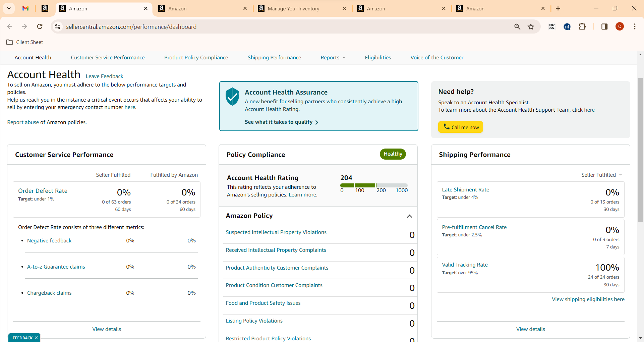Click the page vertical scrollbar thumb

(640, 150)
